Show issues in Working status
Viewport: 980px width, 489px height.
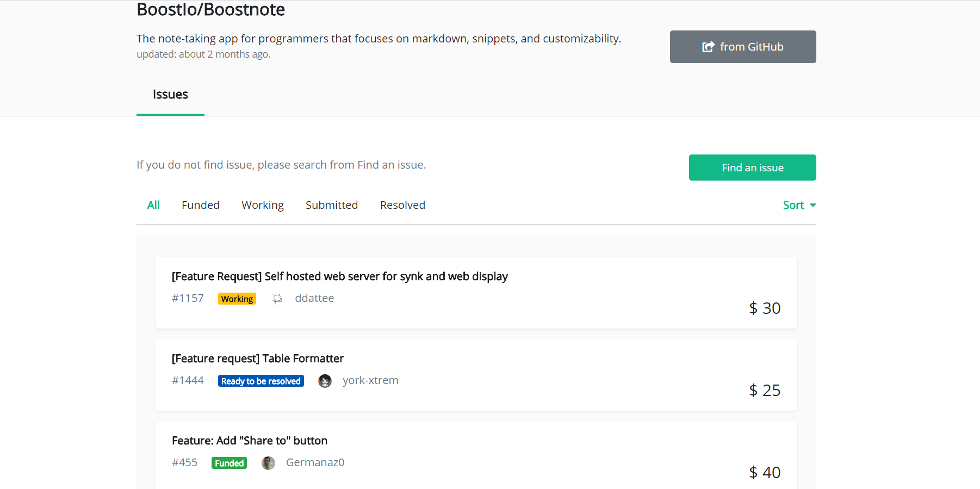click(263, 205)
